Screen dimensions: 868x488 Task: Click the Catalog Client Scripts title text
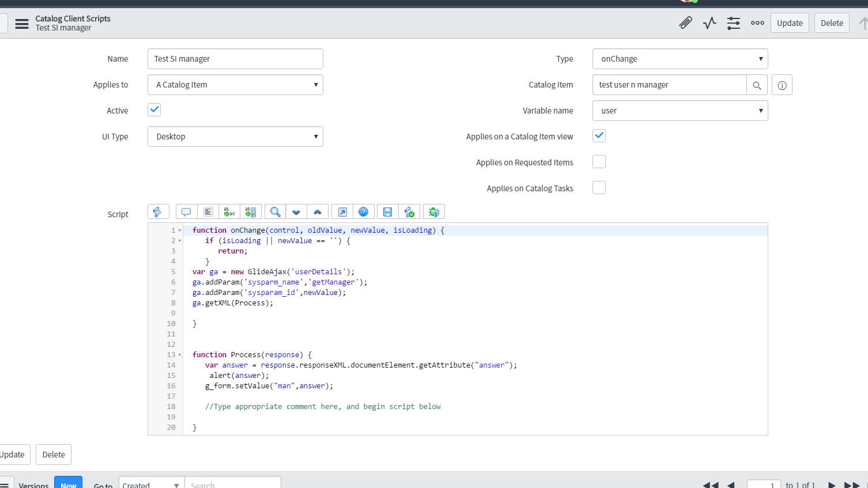point(73,18)
